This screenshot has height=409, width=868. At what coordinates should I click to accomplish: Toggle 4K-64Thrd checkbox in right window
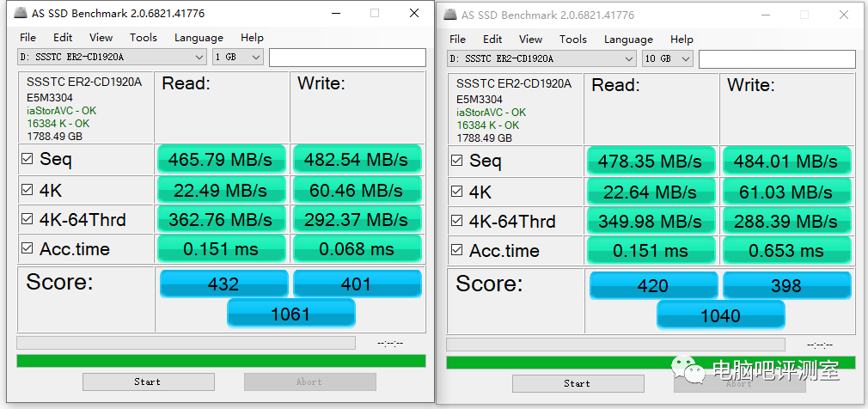[x=456, y=221]
